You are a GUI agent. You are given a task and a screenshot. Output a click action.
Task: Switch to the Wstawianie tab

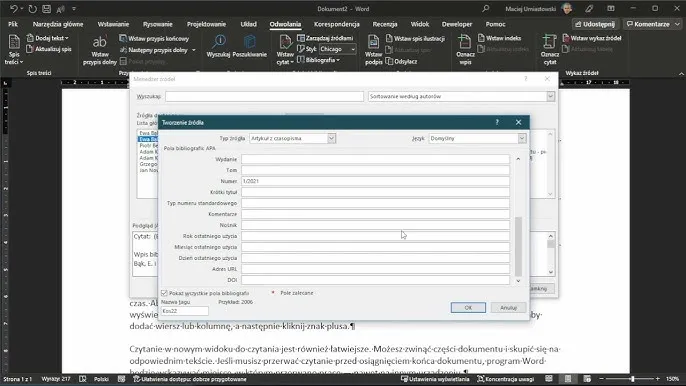pyautogui.click(x=113, y=24)
